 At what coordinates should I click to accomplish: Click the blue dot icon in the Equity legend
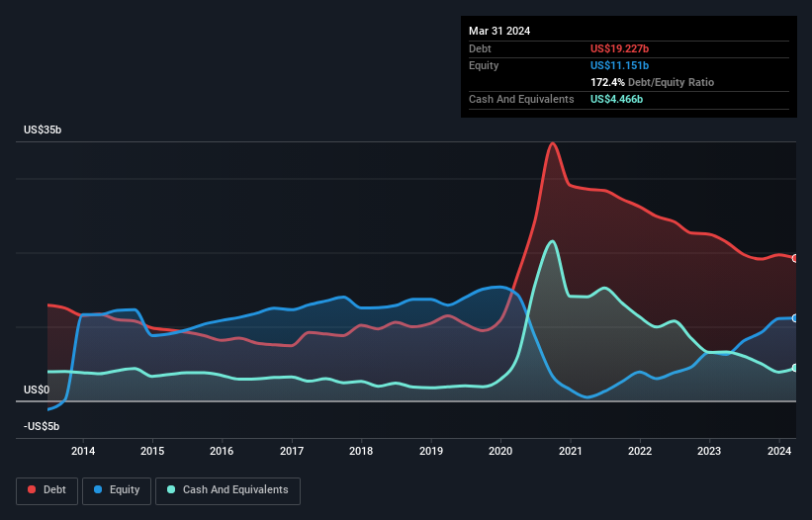pos(100,490)
